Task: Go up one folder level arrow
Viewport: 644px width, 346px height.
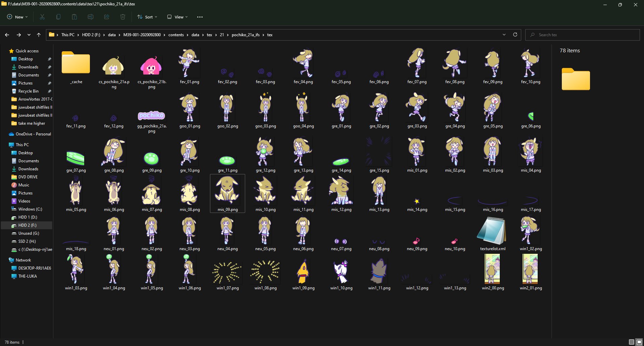Action: pyautogui.click(x=39, y=35)
